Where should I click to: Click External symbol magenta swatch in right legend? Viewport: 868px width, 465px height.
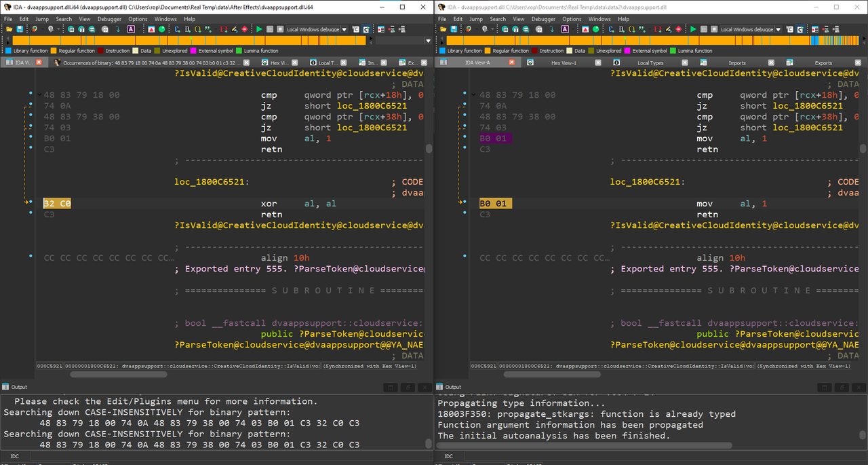(626, 51)
